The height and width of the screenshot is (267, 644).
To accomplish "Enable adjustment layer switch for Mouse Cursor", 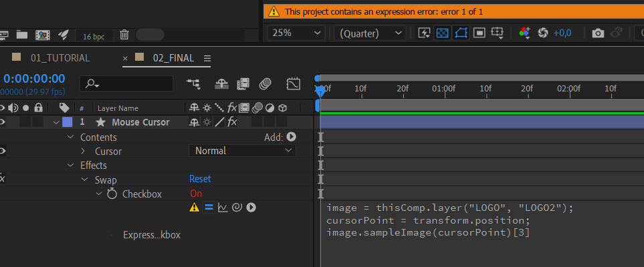I will 270,121.
